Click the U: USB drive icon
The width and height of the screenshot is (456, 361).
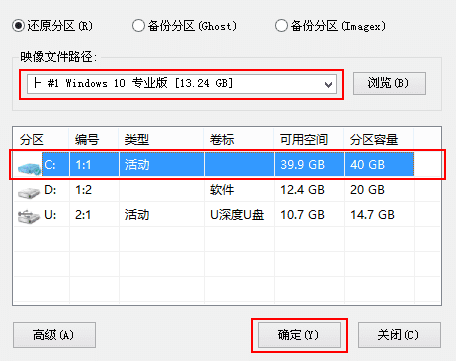coord(29,217)
